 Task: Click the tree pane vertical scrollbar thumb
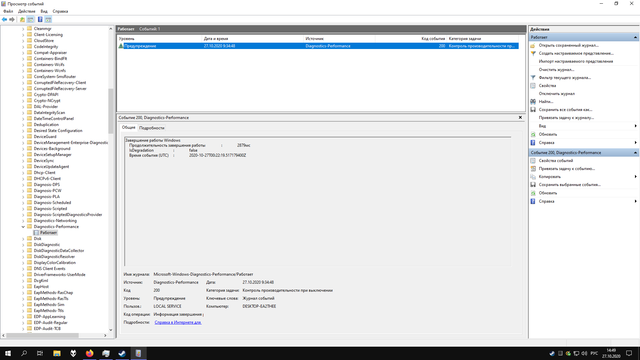[x=111, y=111]
